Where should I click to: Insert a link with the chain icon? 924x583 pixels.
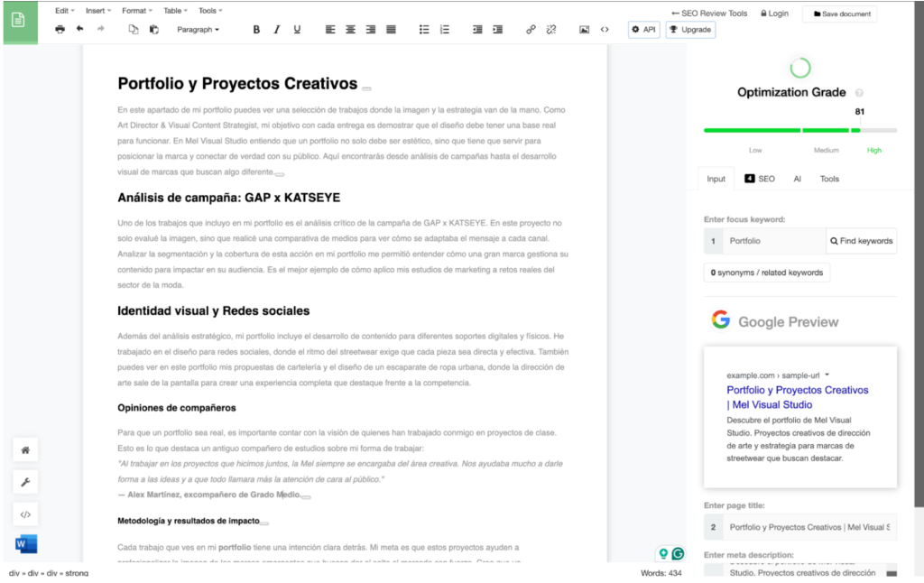(x=531, y=30)
